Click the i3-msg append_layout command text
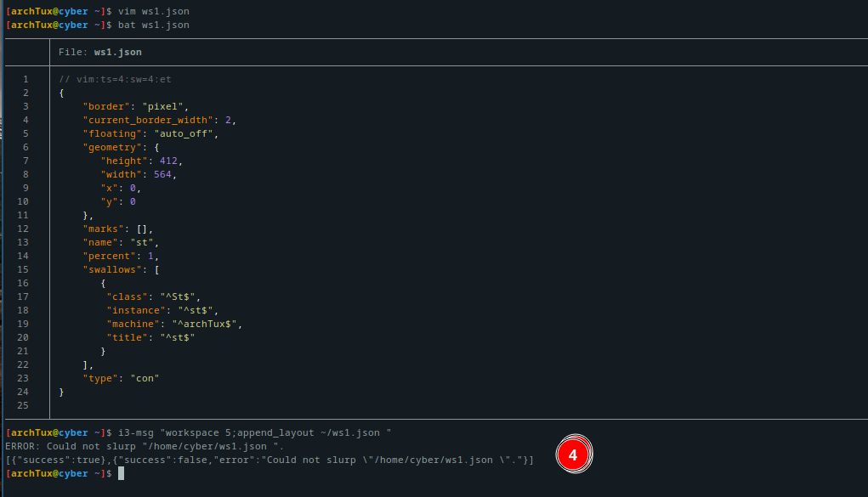This screenshot has height=497, width=868. click(x=255, y=432)
